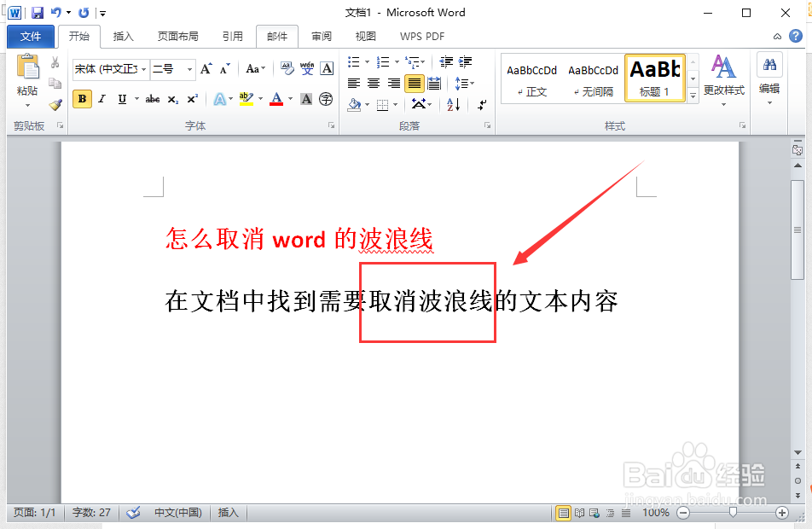Toggle Bold formatting
812x529 pixels.
(83, 99)
